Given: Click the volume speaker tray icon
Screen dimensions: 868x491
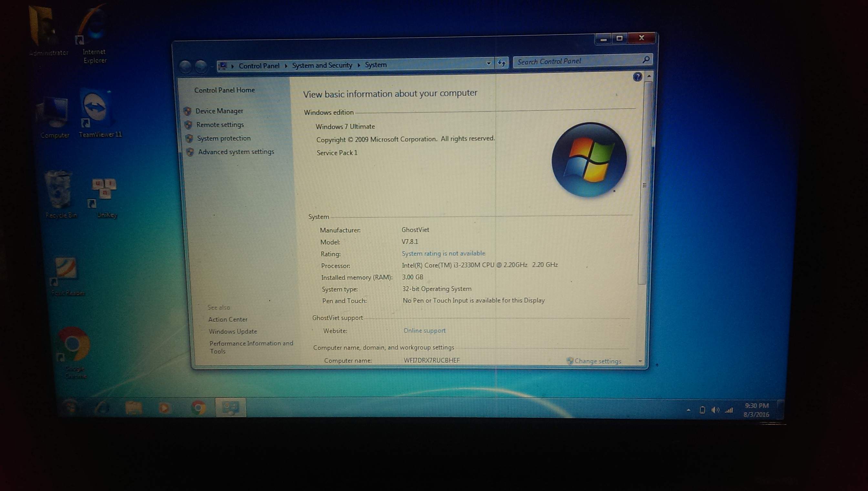Looking at the screenshot, I should click(x=715, y=410).
